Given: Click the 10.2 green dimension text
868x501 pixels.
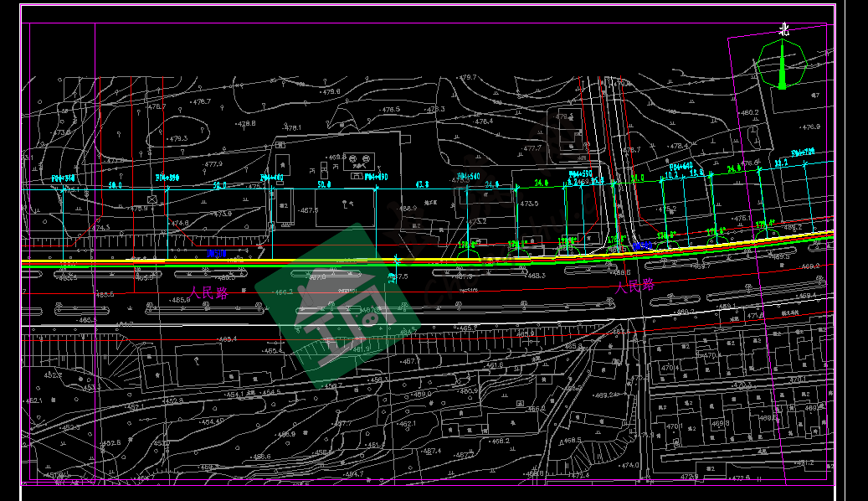Looking at the screenshot, I should (x=670, y=175).
